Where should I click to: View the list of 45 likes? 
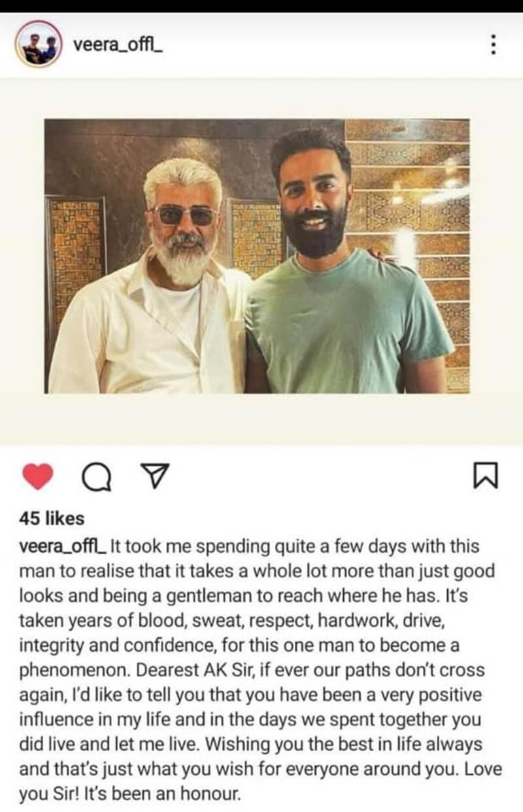[52, 518]
